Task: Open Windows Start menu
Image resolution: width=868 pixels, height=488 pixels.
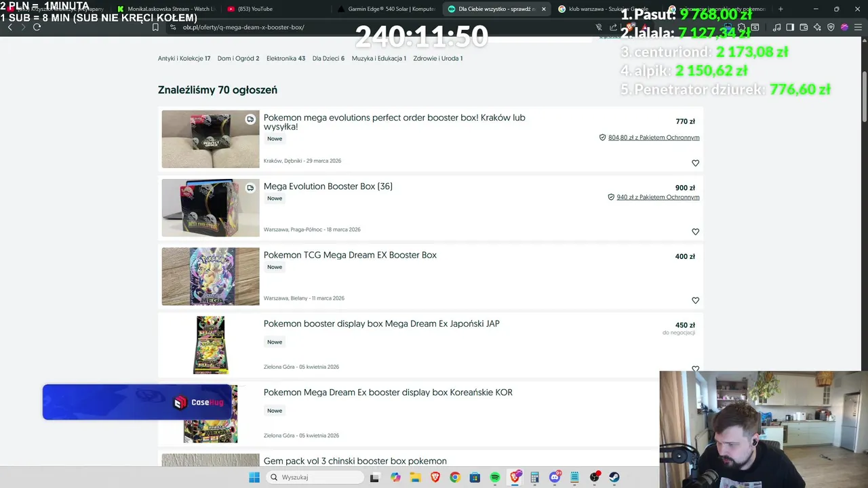Action: 254,477
